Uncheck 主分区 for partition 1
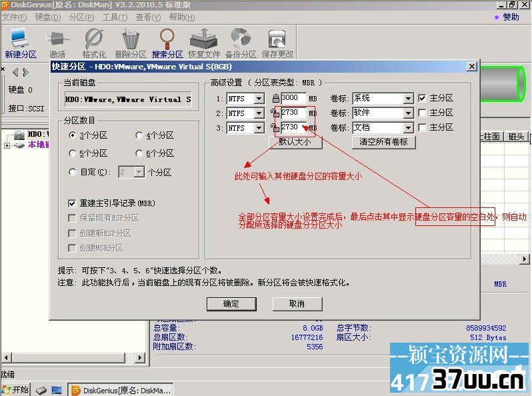Screen dimensions: 532x396 click(422, 99)
